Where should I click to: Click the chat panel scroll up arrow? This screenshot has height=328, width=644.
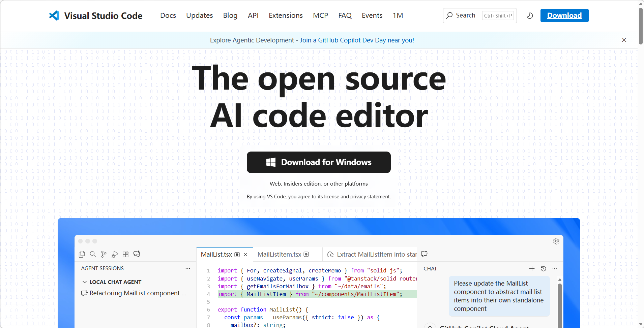[x=560, y=280]
